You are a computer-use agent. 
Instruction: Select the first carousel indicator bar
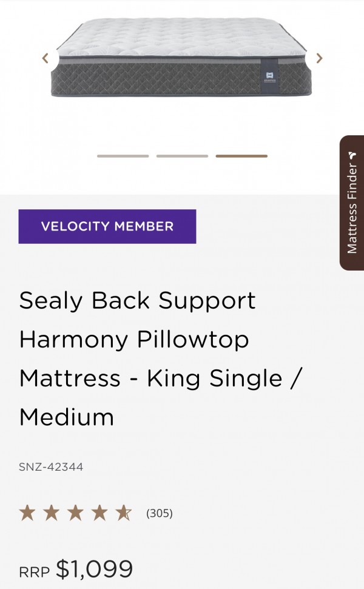pyautogui.click(x=123, y=156)
